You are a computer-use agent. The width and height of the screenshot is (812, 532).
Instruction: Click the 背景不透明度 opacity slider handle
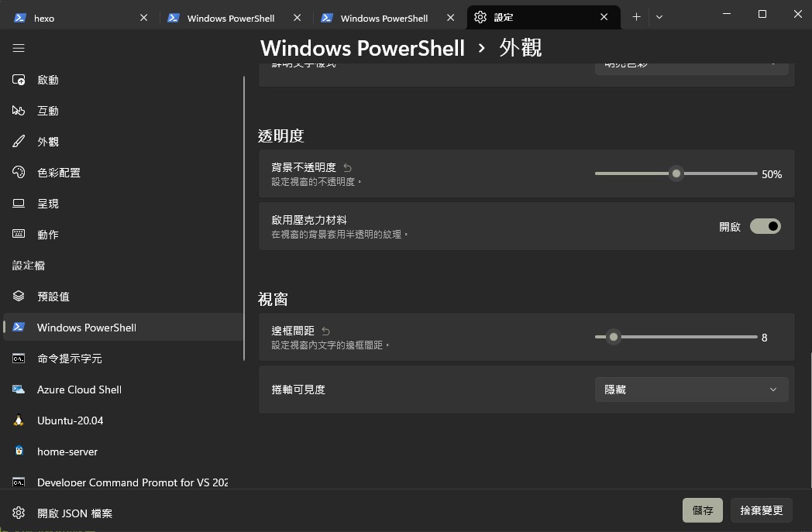[x=676, y=173]
